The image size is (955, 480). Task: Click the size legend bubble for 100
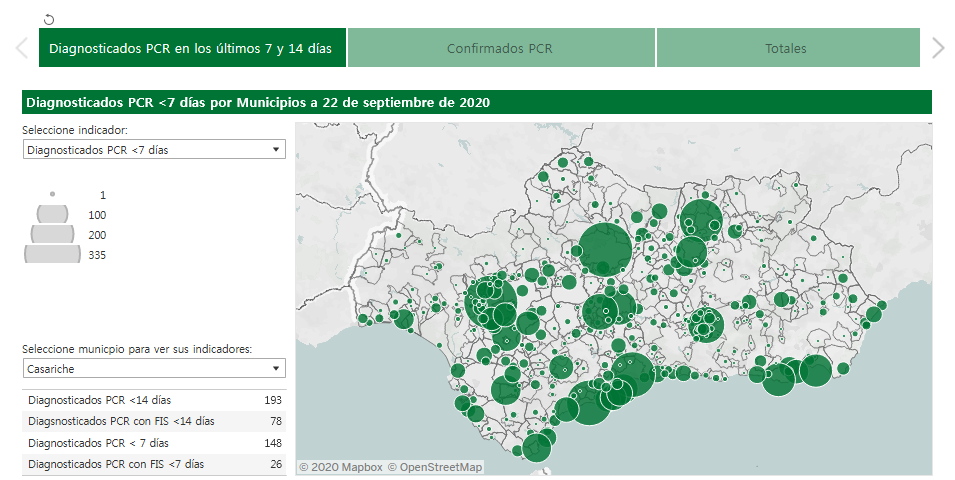(52, 214)
